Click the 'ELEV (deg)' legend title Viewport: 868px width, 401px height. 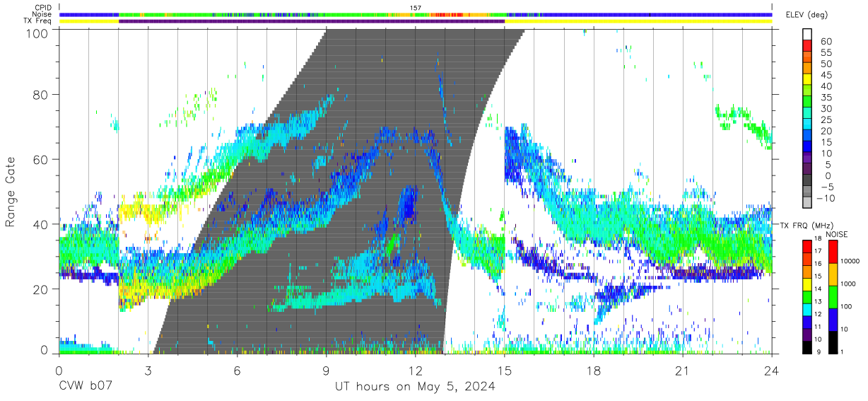(x=806, y=15)
